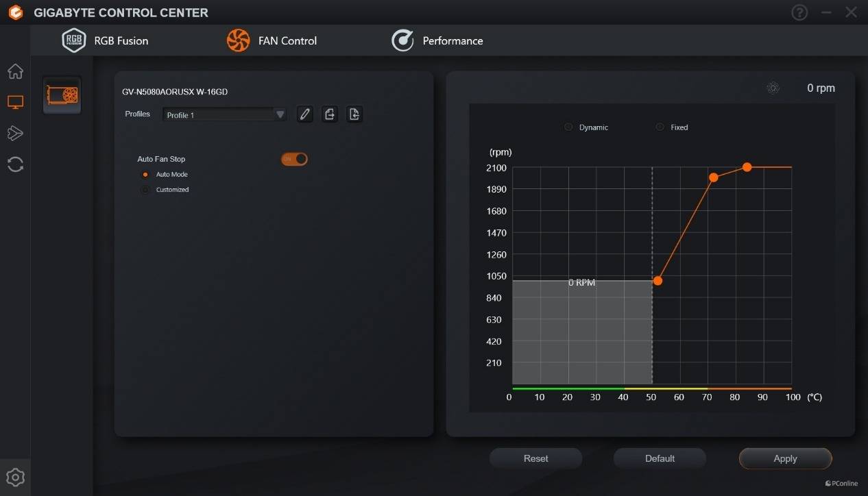Click the fan curve point near 2000 rpm
The image size is (868, 496).
coord(713,177)
